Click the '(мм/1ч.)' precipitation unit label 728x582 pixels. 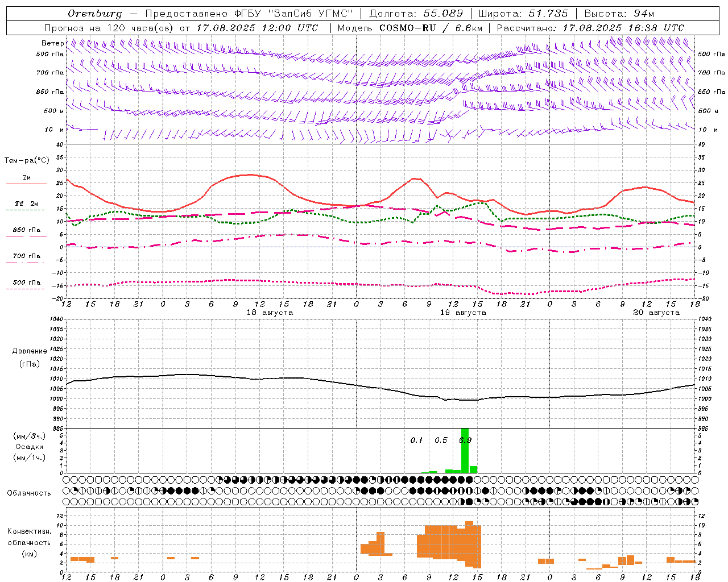point(30,458)
